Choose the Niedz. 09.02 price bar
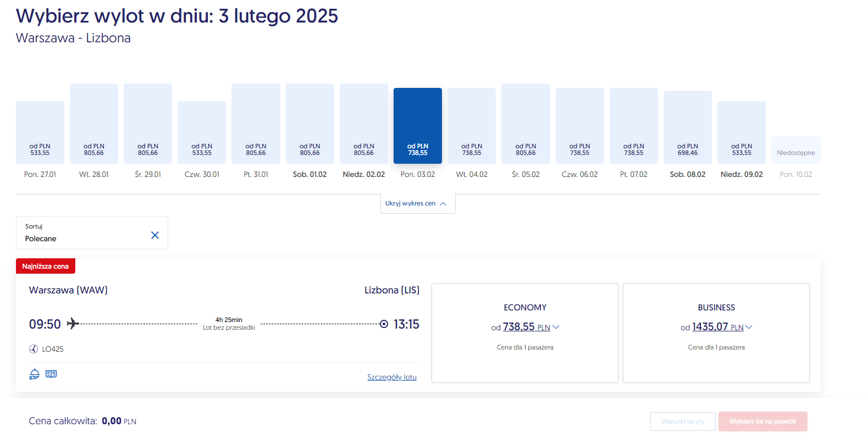The image size is (868, 433). 741,132
